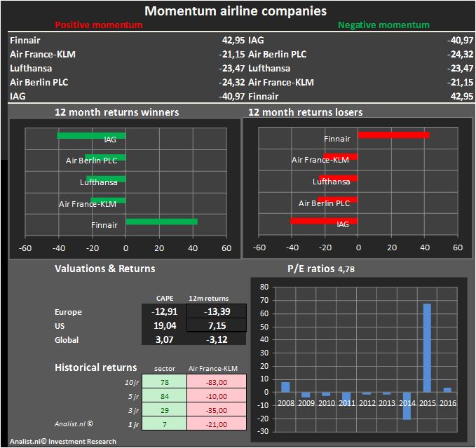Viewport: 476px width, 448px height.
Task: Select the green Air France-KLM bar in winners chart
Action: pos(108,201)
